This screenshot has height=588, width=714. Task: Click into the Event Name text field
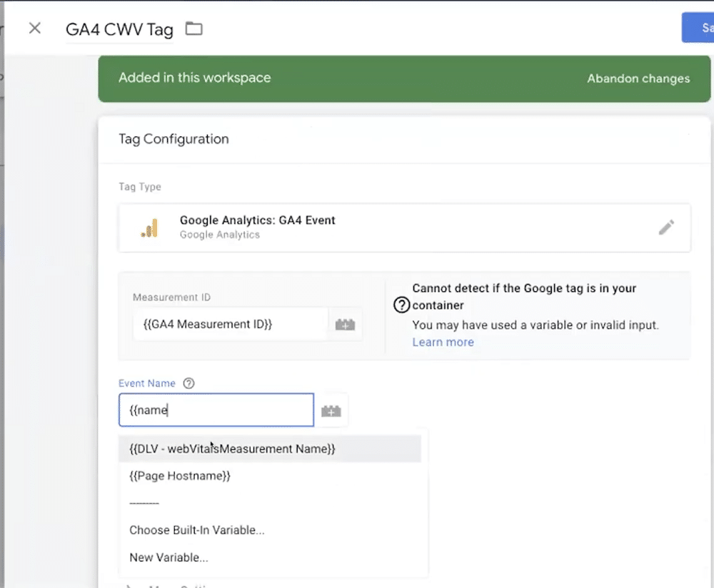[216, 410]
